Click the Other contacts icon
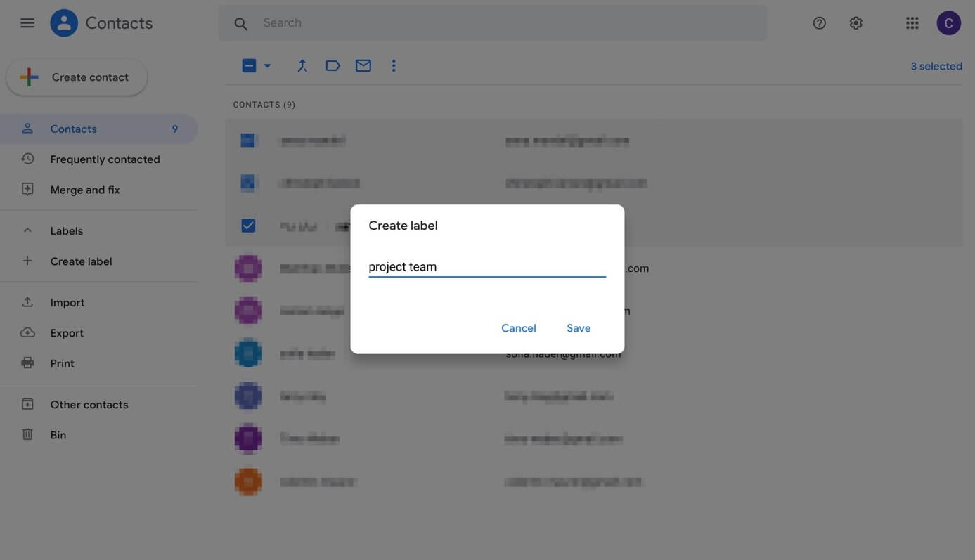Viewport: 975px width, 560px height. click(27, 404)
